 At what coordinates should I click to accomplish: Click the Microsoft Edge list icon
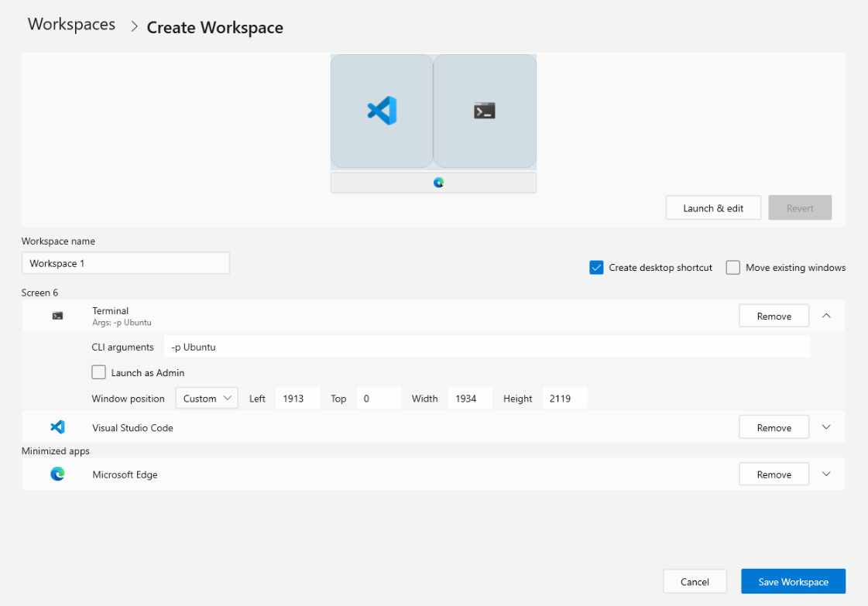click(x=57, y=474)
